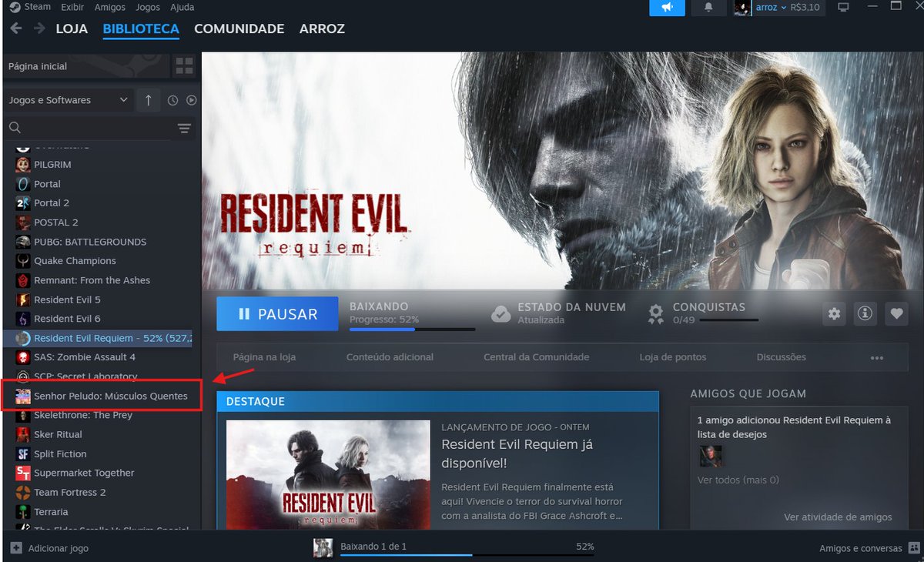Click Página inicial button
The width and height of the screenshot is (924, 562).
(85, 66)
